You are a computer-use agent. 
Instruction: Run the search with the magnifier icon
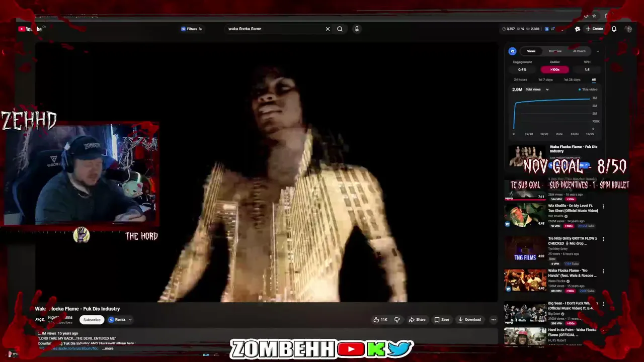(x=340, y=29)
